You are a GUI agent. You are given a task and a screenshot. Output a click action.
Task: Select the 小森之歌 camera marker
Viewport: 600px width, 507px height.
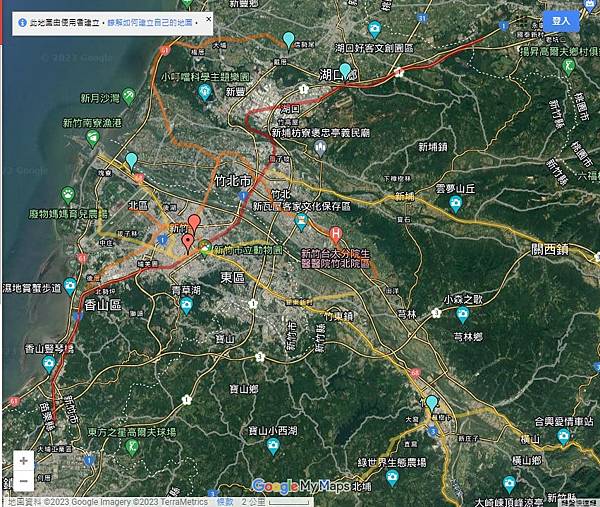pyautogui.click(x=463, y=316)
